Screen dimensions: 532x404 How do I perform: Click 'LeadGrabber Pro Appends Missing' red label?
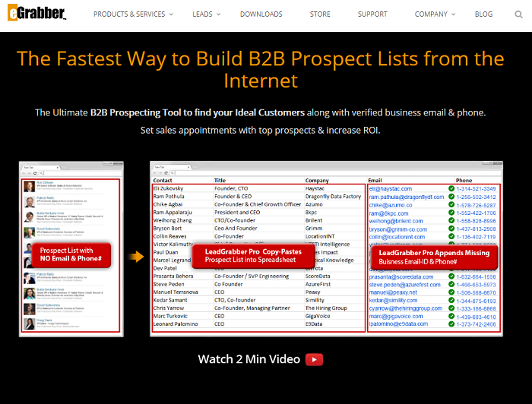pyautogui.click(x=434, y=257)
